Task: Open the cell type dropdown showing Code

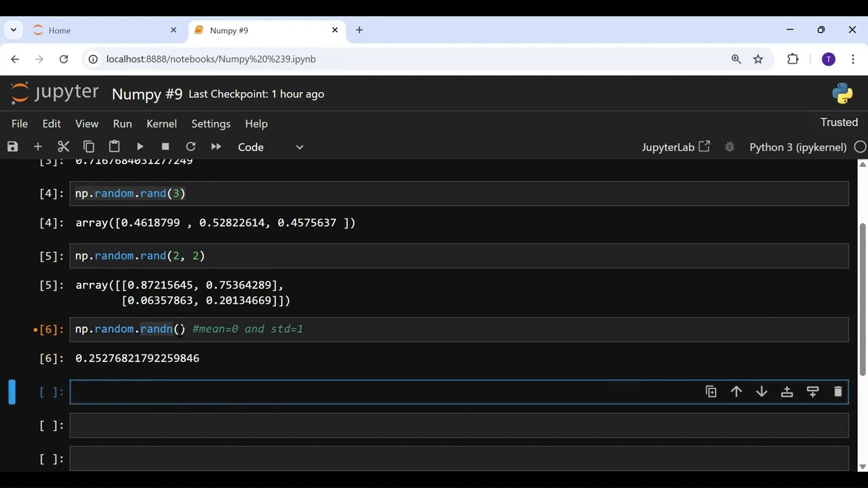Action: (271, 147)
